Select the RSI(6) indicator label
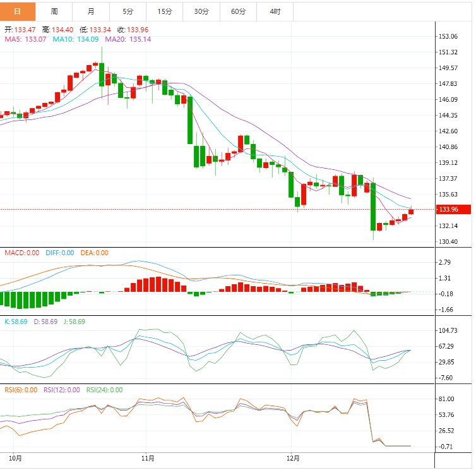The image size is (476, 470). 21,390
